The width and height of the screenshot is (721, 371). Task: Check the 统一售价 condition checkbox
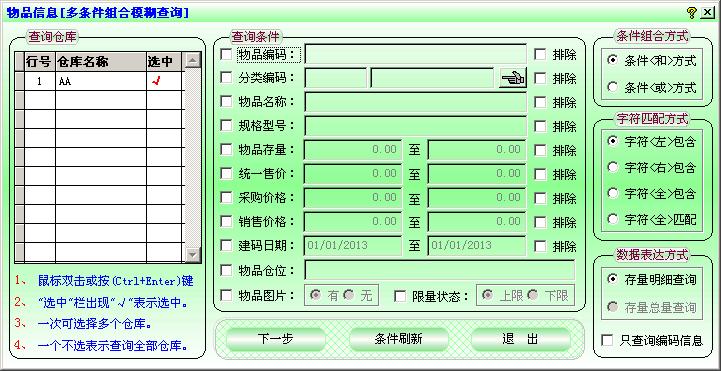click(226, 174)
